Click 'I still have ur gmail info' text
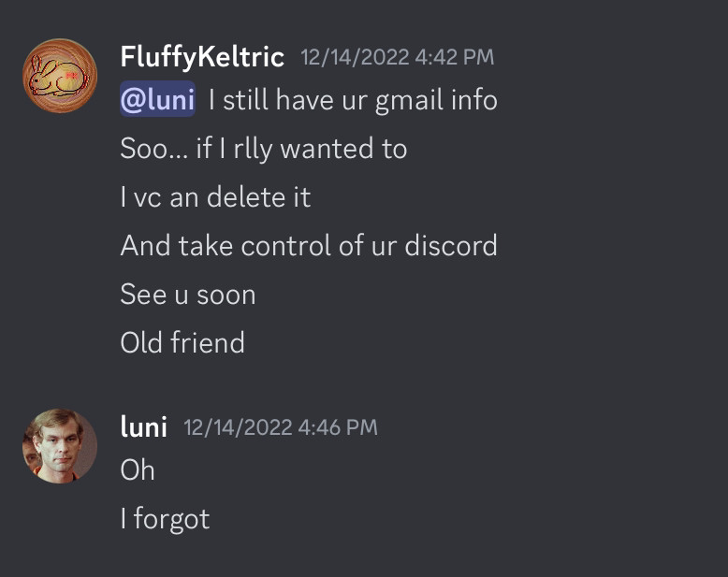 [x=354, y=100]
